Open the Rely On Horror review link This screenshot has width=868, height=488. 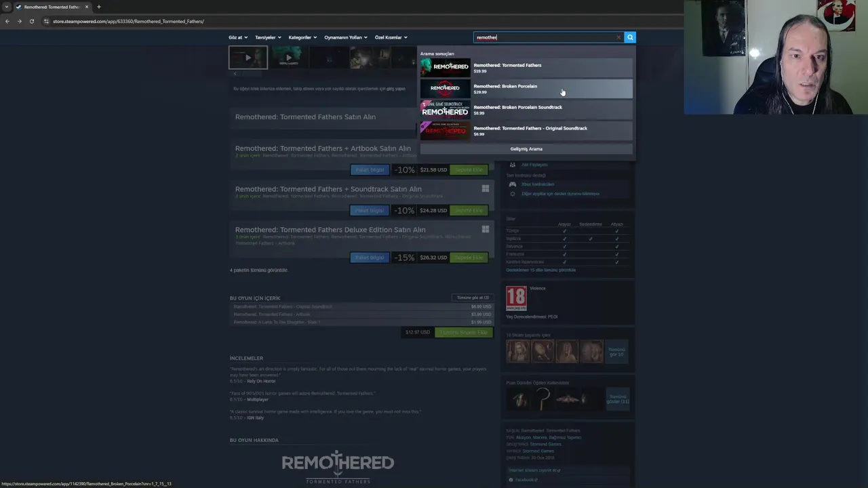coord(260,381)
